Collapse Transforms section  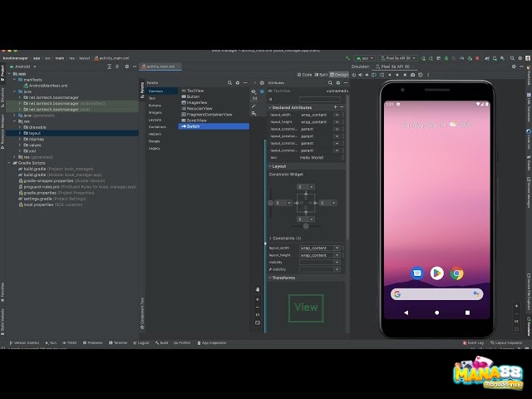click(x=270, y=278)
